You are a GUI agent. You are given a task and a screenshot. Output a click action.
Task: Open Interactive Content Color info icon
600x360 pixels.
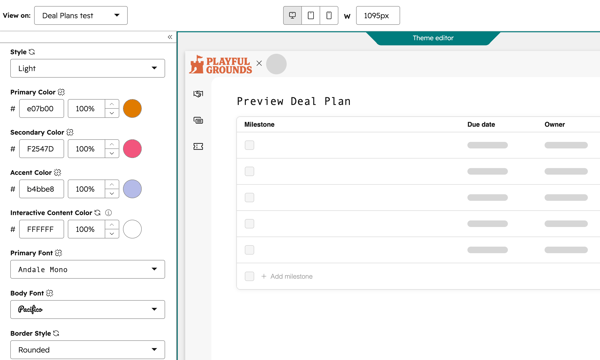tap(108, 212)
